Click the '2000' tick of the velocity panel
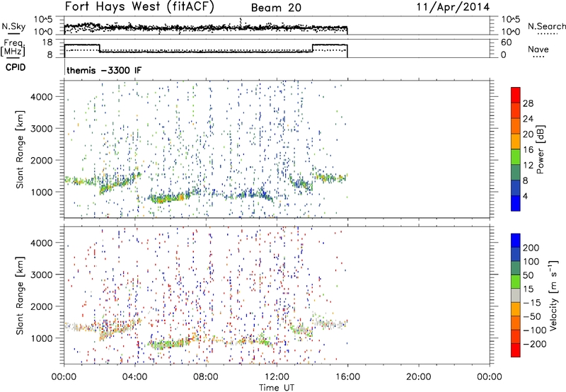 click(42, 306)
